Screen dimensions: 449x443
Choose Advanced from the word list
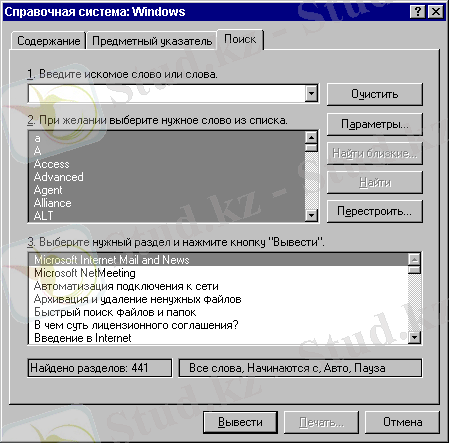[x=59, y=177]
